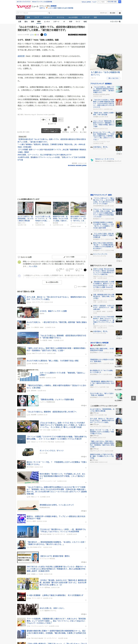Open the BUSINESS INSIDER JAPAN footer link
The height and width of the screenshot is (644, 138).
click(x=77, y=166)
